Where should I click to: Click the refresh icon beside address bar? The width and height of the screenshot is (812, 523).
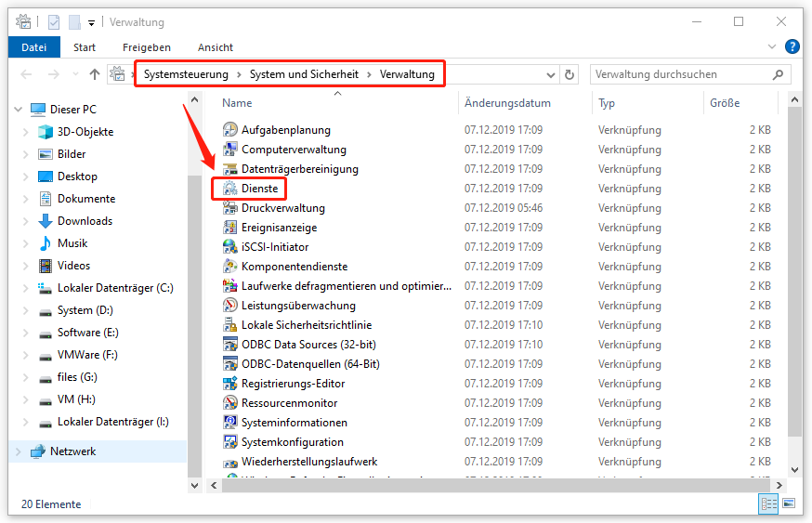pyautogui.click(x=570, y=74)
